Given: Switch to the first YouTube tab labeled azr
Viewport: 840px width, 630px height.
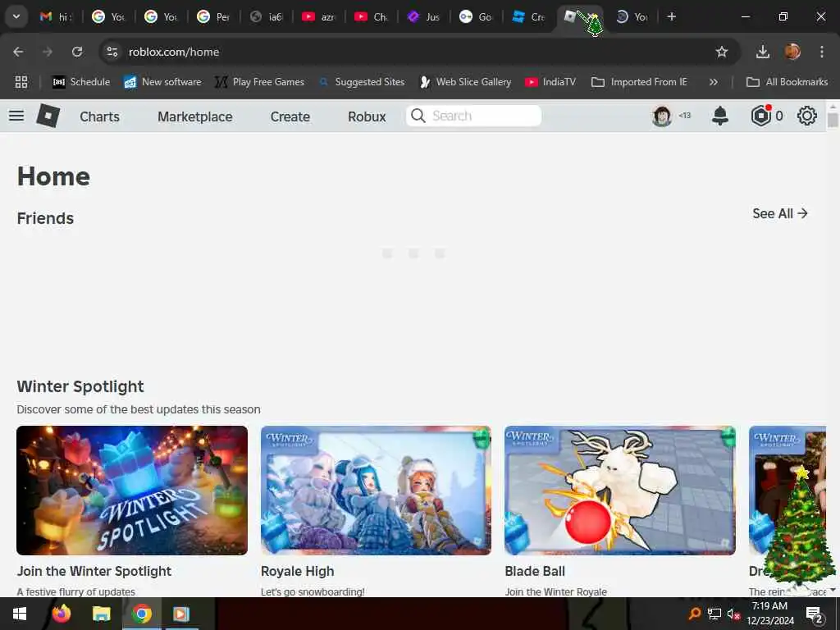Looking at the screenshot, I should 318,16.
